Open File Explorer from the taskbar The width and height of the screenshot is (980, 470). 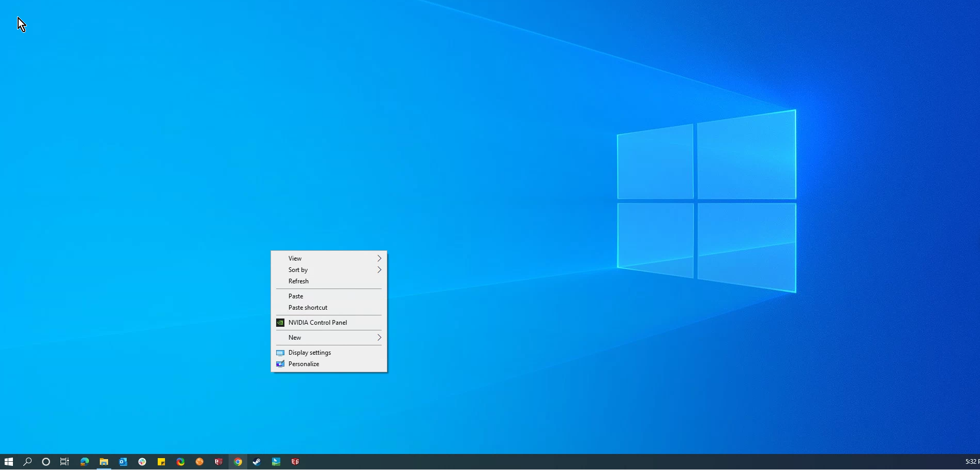click(104, 462)
